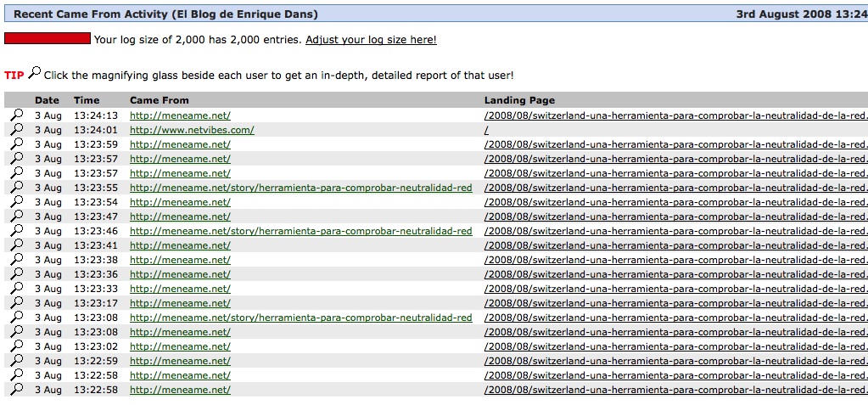Click magnifier icon on the 13:23:47 row
Image resolution: width=868 pixels, height=405 pixels.
(16, 217)
